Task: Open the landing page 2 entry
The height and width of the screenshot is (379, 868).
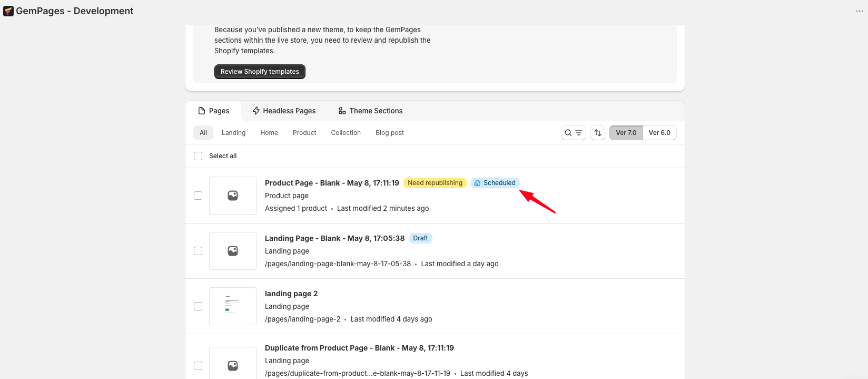Action: click(x=291, y=294)
